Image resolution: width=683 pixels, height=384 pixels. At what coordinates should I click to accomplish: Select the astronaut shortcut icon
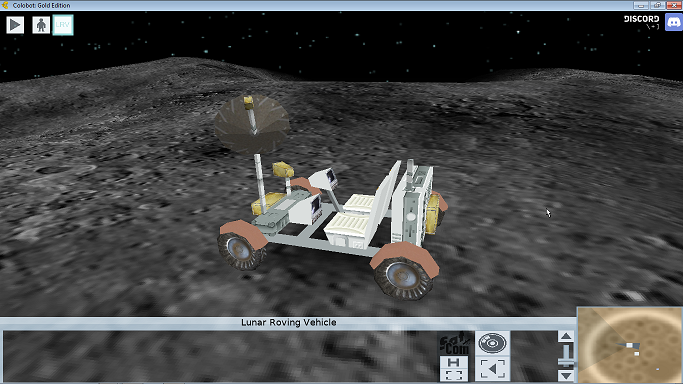tap(41, 25)
